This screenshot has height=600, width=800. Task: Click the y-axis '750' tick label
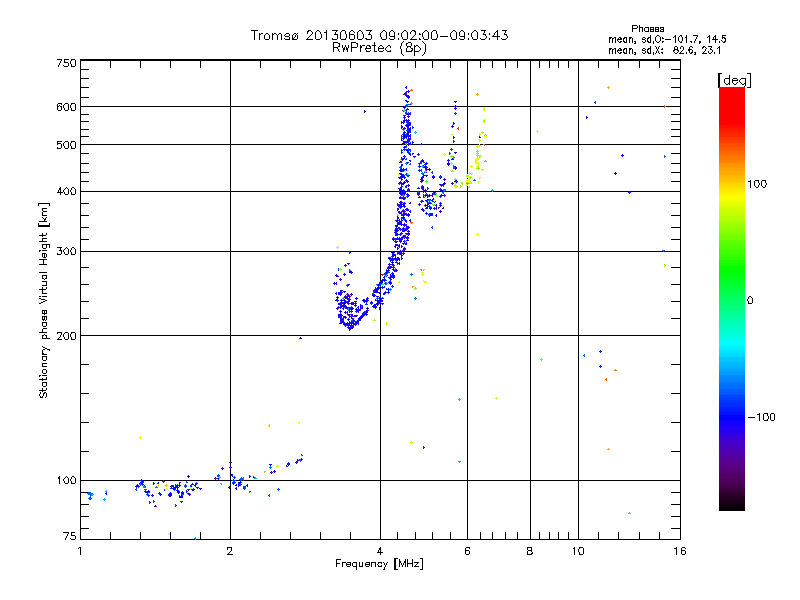(x=66, y=63)
